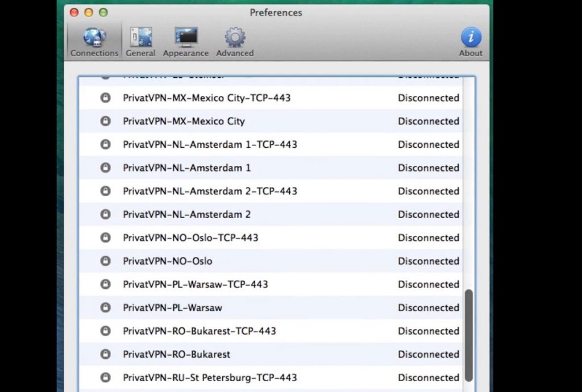Click lock icon for NO-Oslo-TCP-443
This screenshot has width=582, height=392.
coord(105,237)
